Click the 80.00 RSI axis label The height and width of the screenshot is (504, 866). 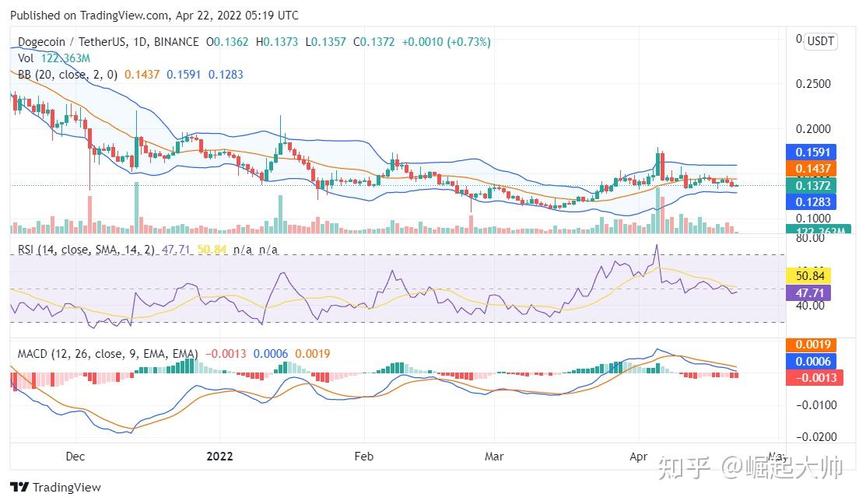[x=810, y=239]
